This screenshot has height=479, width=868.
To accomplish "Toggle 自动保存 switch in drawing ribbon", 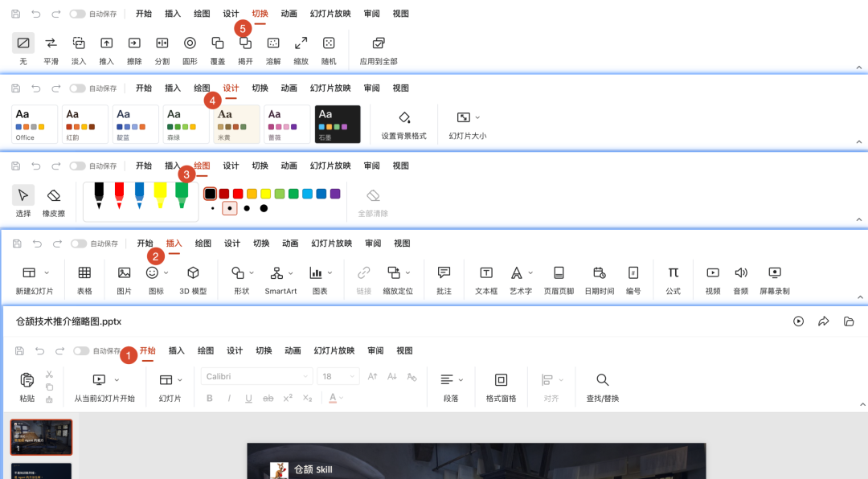I will pos(77,166).
